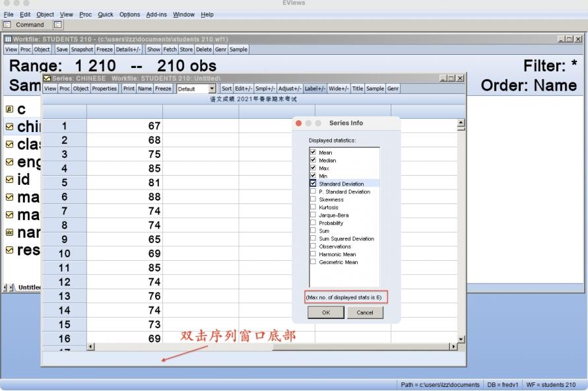The height and width of the screenshot is (391, 588).
Task: Click the resid series icon
Action: coord(9,250)
